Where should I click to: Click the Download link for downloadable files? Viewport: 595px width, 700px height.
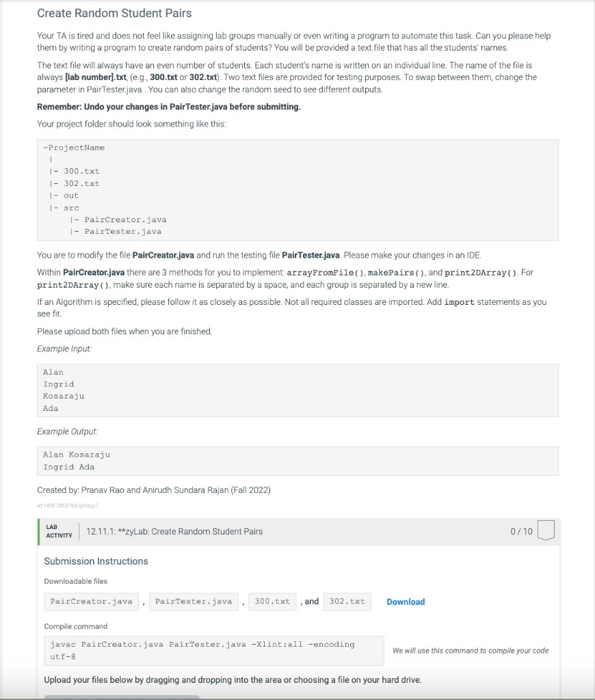point(406,602)
